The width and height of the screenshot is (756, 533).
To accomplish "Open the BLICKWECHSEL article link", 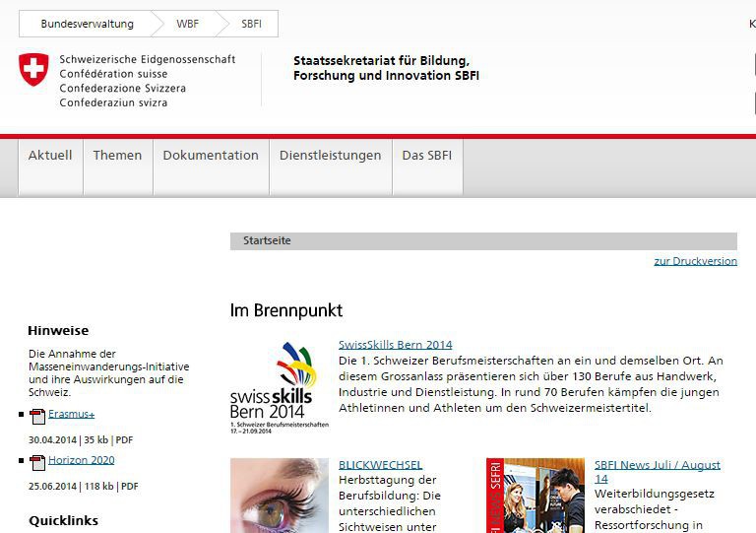I will (380, 465).
